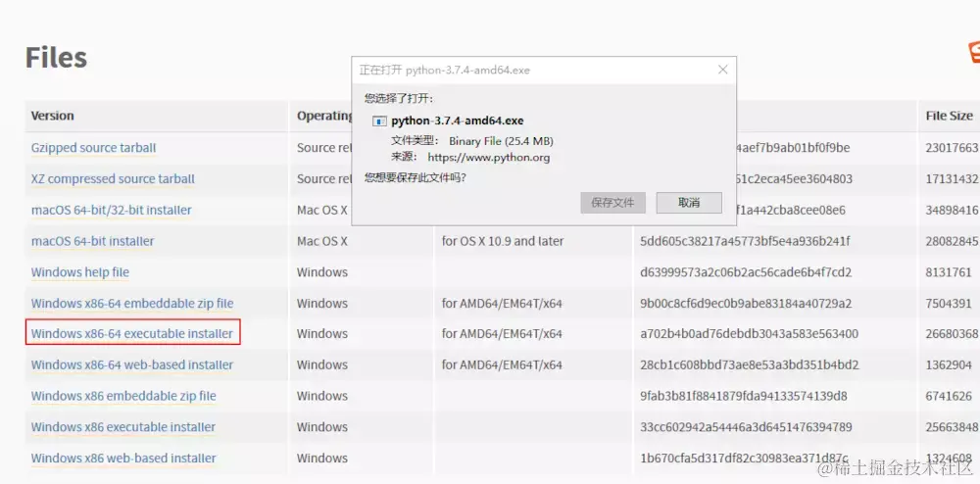Select MD5 hash 5dd605c38217a45773bf5e4a936b241f
The height and width of the screenshot is (484, 980).
[x=745, y=241]
